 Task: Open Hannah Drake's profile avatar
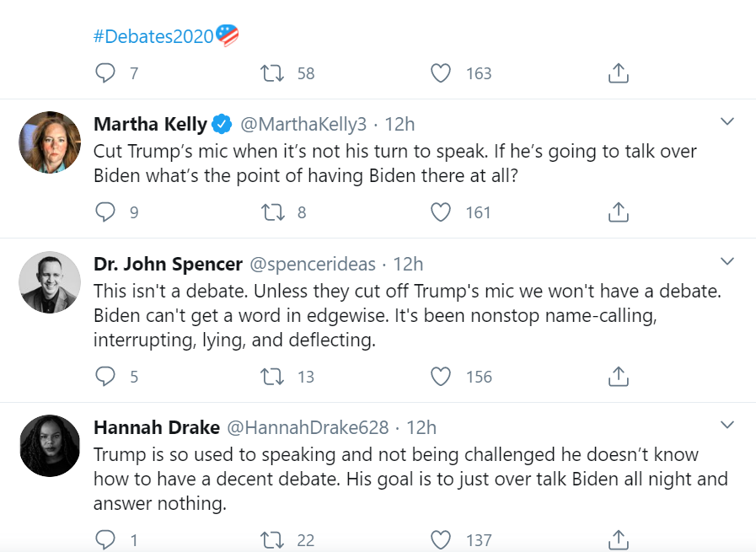50,446
